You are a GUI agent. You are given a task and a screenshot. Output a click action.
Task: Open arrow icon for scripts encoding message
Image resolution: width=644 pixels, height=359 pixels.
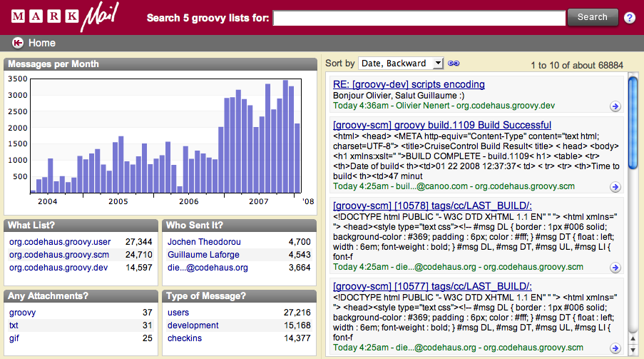point(615,106)
